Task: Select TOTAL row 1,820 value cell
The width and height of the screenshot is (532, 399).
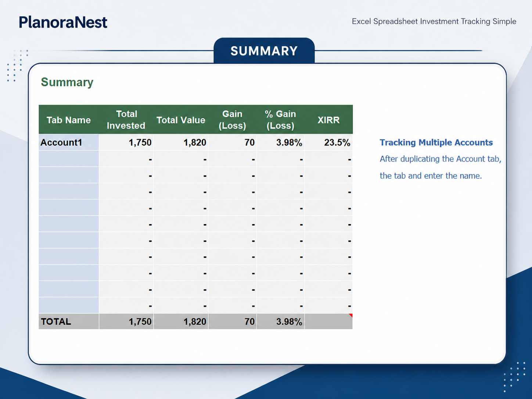Action: [x=181, y=321]
